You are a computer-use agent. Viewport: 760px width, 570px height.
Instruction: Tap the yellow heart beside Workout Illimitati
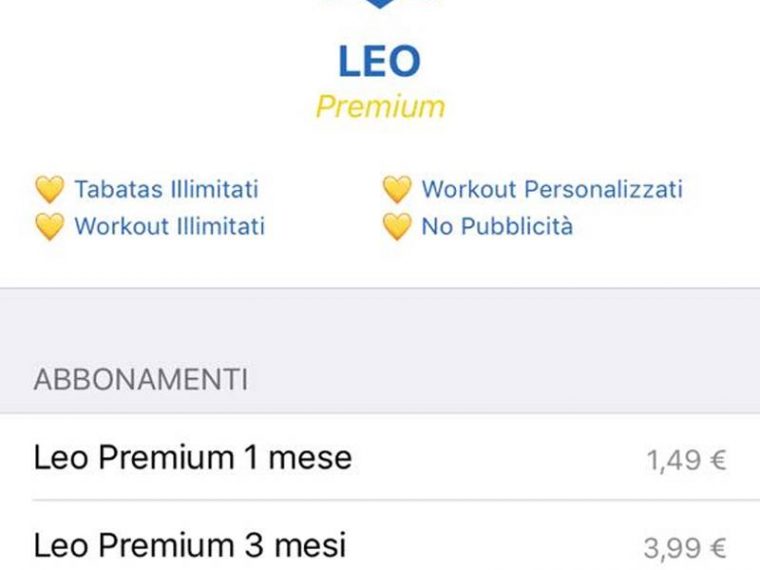(49, 226)
